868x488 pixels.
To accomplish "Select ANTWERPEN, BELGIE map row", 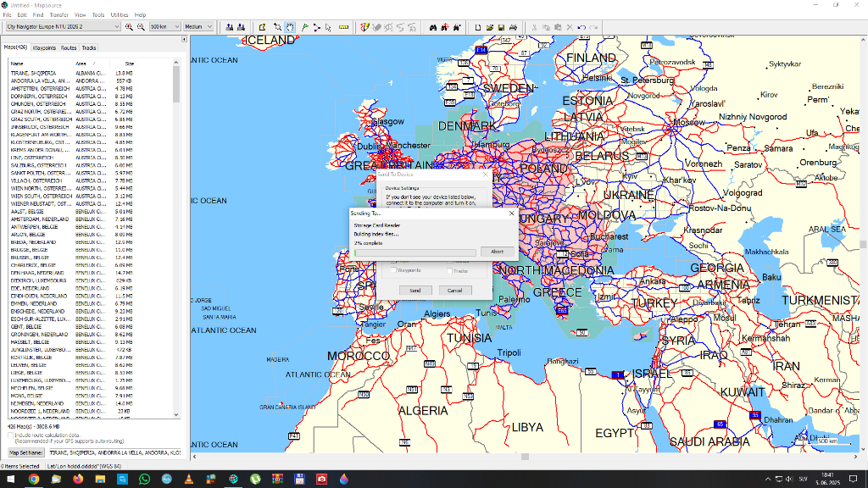I will click(x=72, y=227).
